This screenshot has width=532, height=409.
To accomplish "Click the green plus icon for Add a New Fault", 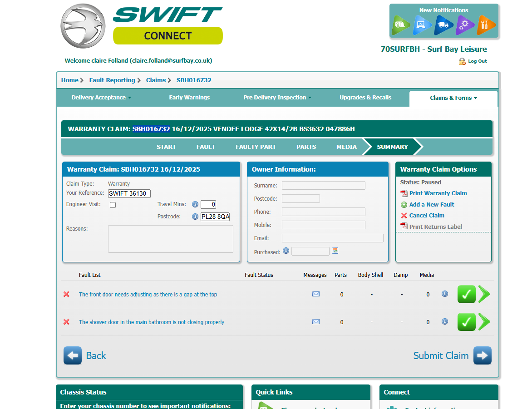I will tap(404, 205).
